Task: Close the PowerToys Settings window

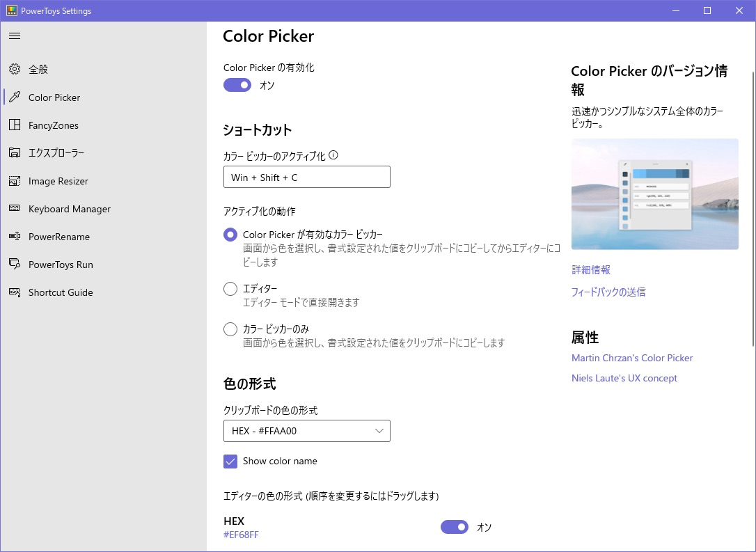Action: click(x=739, y=10)
